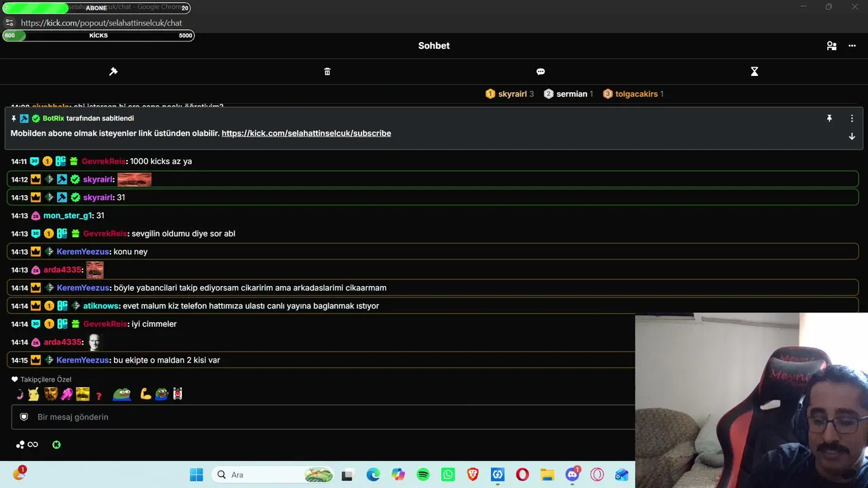Insert the gold car emote
This screenshot has height=488, width=868.
pyautogui.click(x=83, y=394)
